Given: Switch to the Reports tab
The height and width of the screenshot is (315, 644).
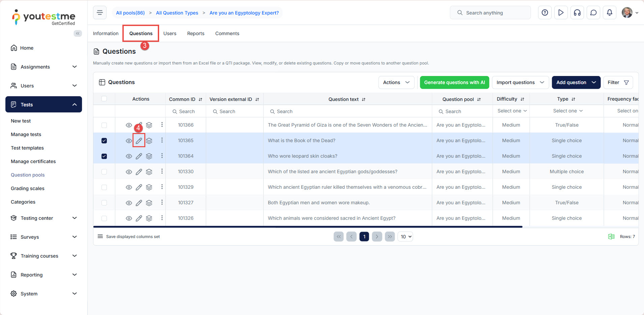Looking at the screenshot, I should pyautogui.click(x=196, y=33).
